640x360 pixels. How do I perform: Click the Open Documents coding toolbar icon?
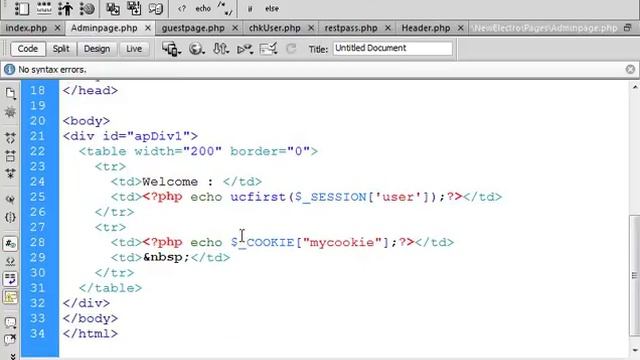11,93
